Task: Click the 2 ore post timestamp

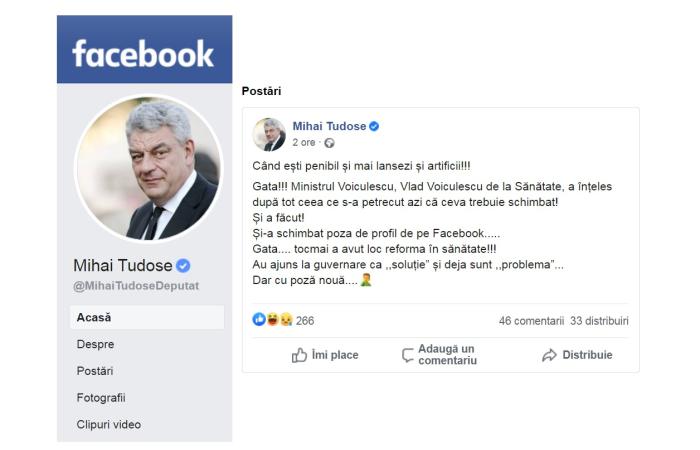Action: click(x=304, y=143)
